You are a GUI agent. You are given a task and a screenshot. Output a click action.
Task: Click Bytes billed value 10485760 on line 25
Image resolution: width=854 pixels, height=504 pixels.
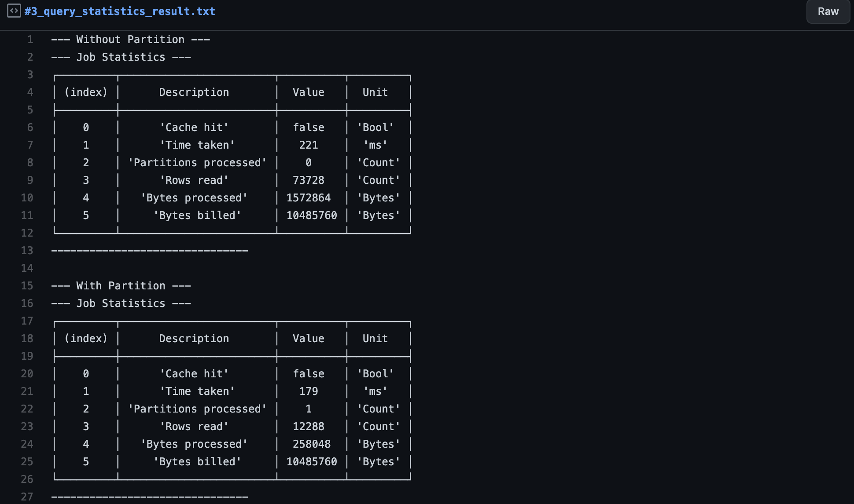[x=312, y=462]
